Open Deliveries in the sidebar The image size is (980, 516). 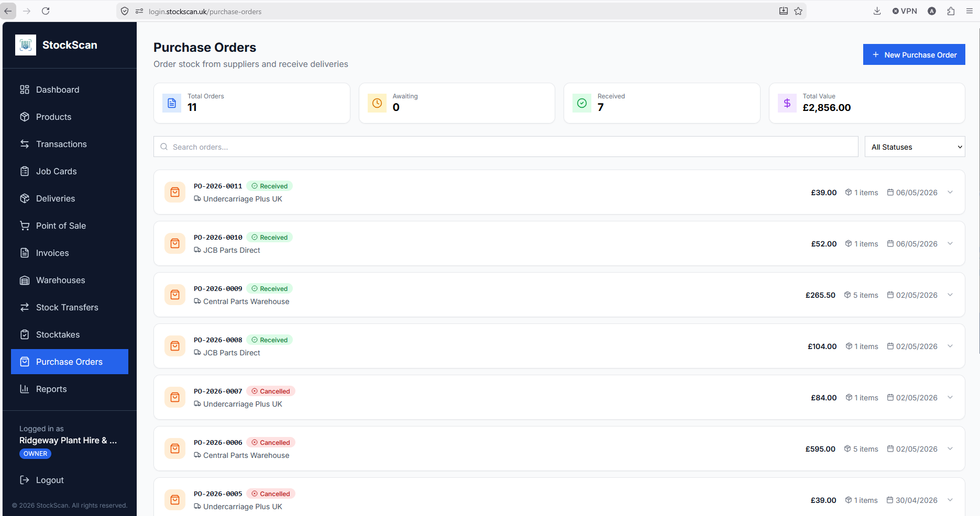[x=70, y=198]
